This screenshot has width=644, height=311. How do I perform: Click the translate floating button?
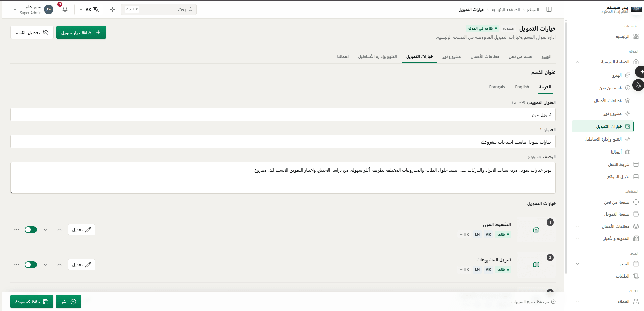point(638,85)
